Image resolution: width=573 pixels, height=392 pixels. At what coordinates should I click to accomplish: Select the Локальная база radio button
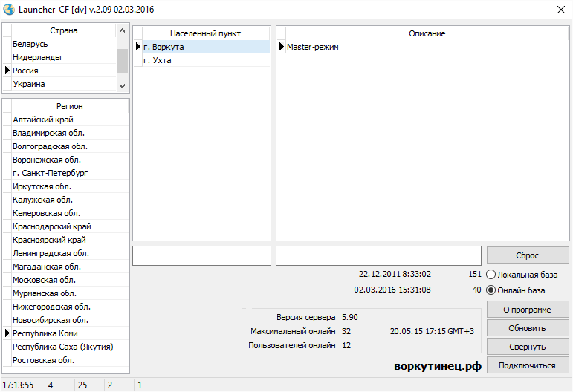[x=491, y=275]
